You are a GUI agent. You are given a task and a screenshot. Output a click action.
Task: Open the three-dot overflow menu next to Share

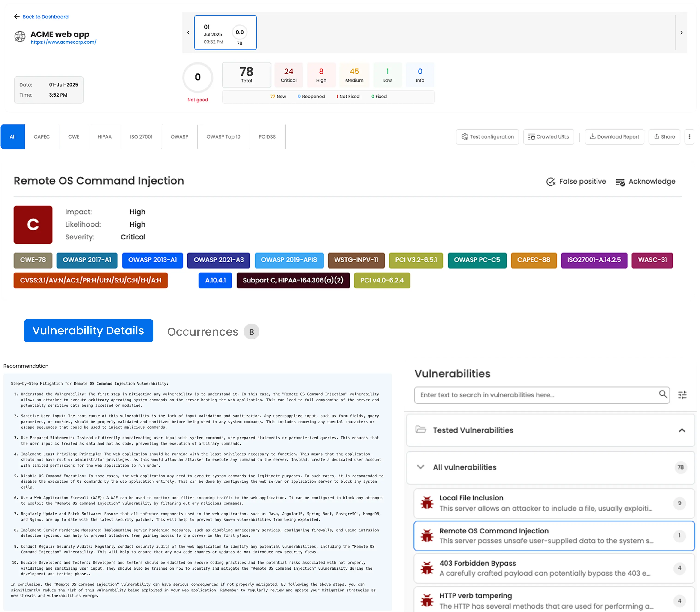pyautogui.click(x=689, y=137)
